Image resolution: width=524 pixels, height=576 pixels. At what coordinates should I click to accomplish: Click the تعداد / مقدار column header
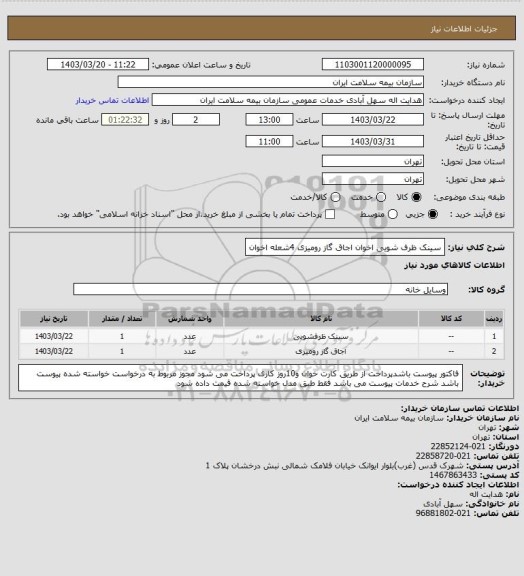coord(122,318)
